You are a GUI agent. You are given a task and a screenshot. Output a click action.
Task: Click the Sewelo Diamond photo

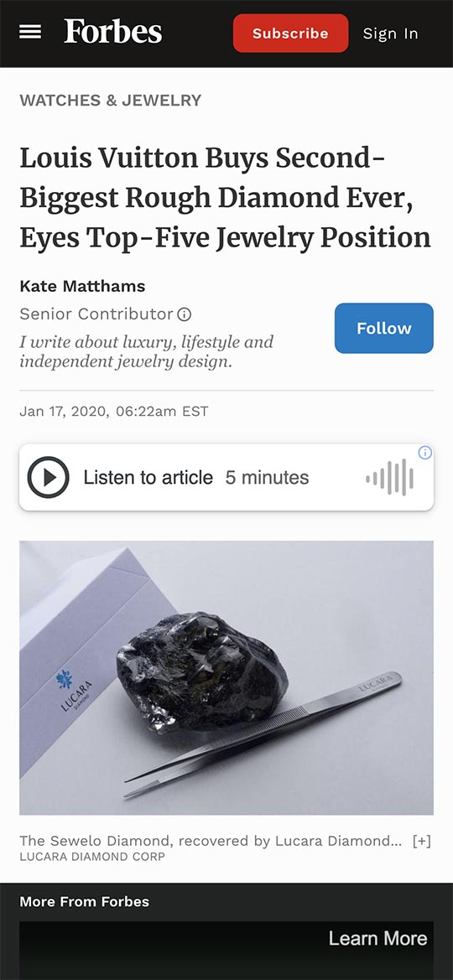pyautogui.click(x=226, y=677)
